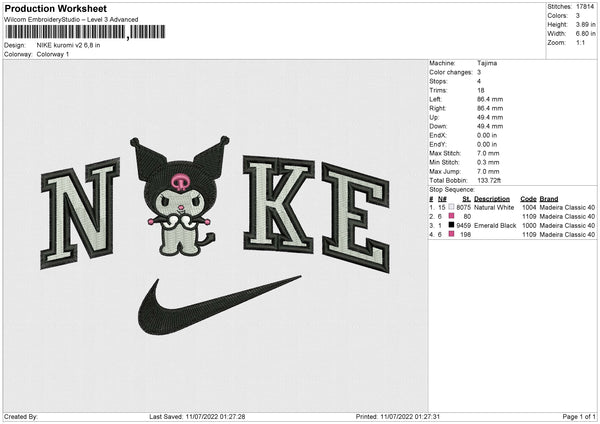Click the EndY label
The height and width of the screenshot is (424, 600).
coord(438,144)
